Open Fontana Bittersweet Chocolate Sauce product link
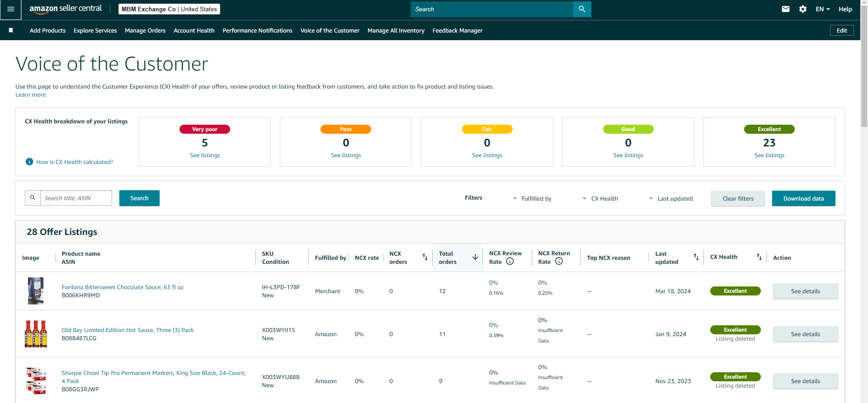The image size is (868, 403). pyautogui.click(x=123, y=287)
